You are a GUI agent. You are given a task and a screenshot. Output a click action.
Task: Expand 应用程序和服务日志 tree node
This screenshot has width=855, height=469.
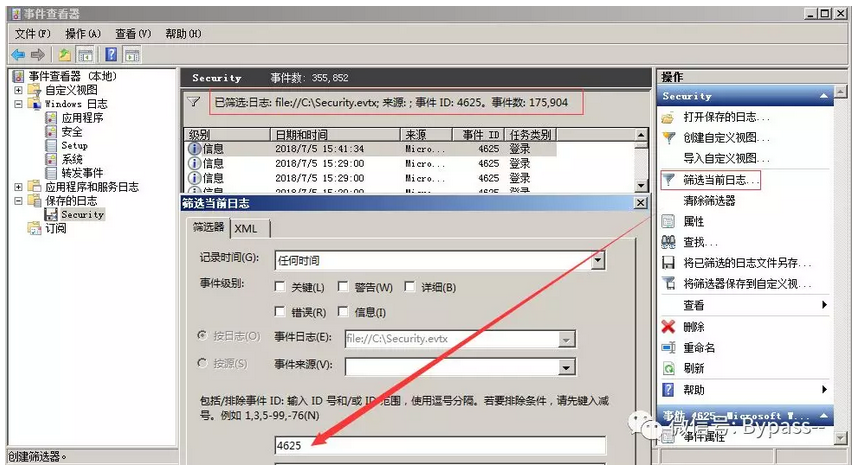click(18, 187)
